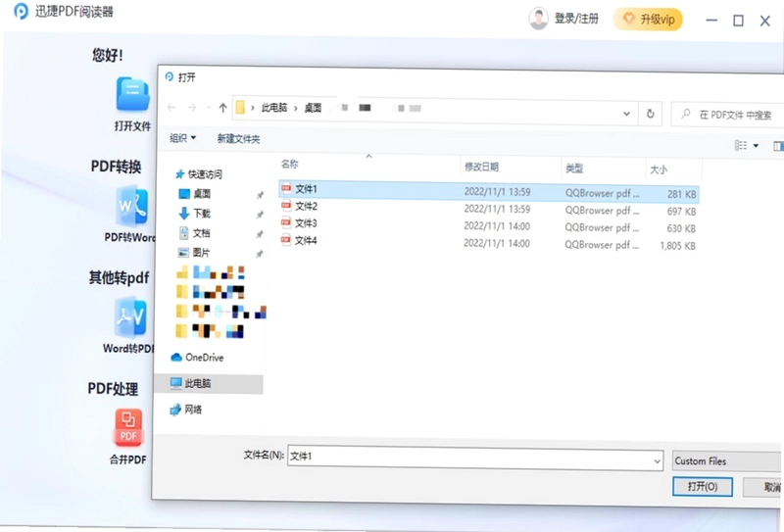Viewport: 784px width, 532px height.
Task: Open the 组织 menu
Action: click(182, 138)
